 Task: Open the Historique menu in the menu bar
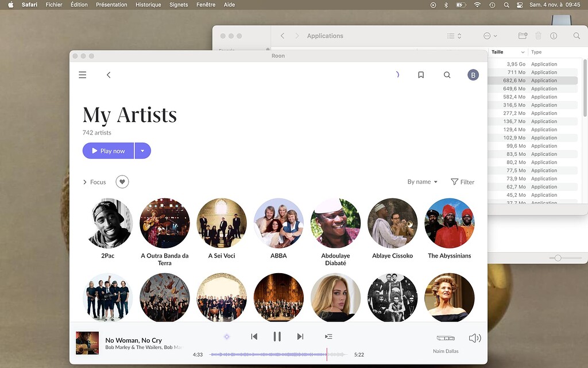(x=148, y=5)
